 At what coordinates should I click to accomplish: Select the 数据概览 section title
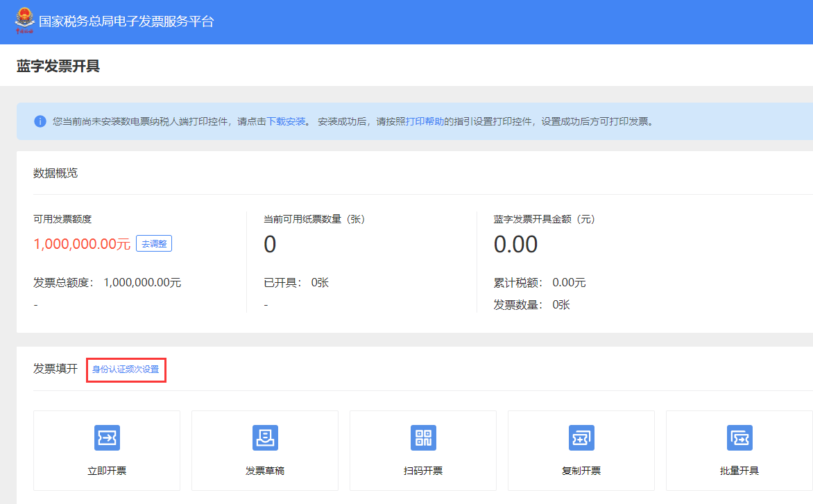tap(55, 173)
